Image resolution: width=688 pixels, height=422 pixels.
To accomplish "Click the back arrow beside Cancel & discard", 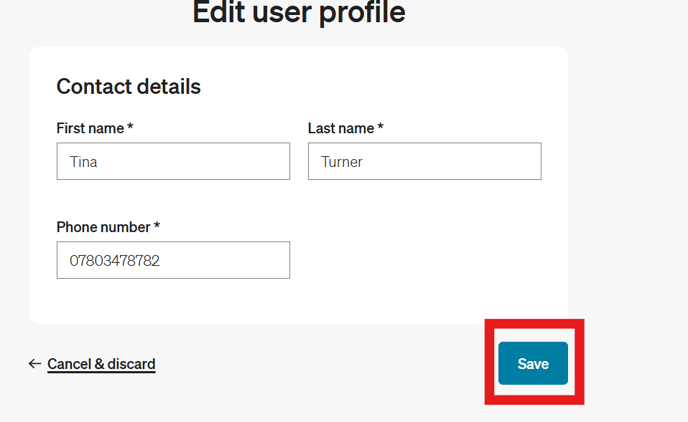I will pos(35,364).
